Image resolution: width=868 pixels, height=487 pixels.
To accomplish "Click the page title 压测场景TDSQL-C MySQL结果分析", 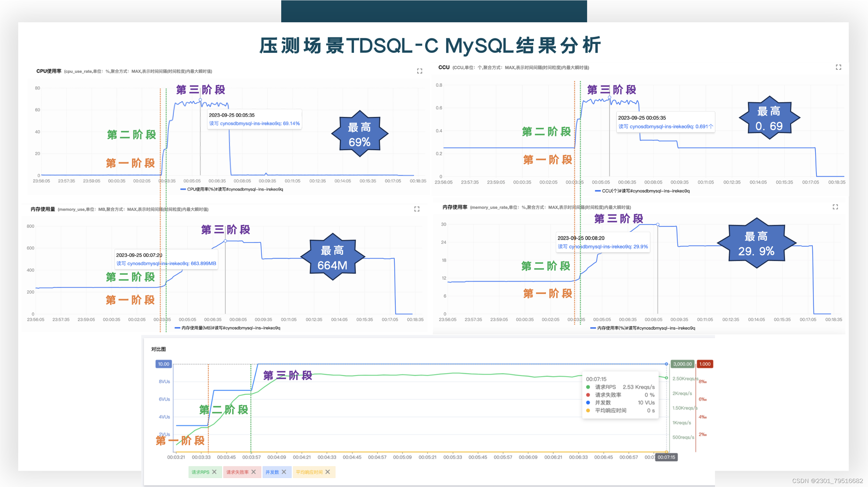I will [430, 46].
